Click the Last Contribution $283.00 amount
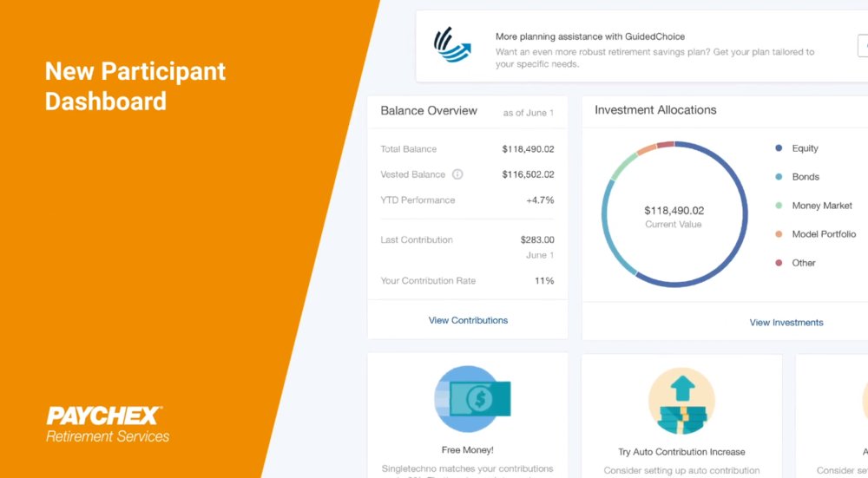 pyautogui.click(x=537, y=239)
